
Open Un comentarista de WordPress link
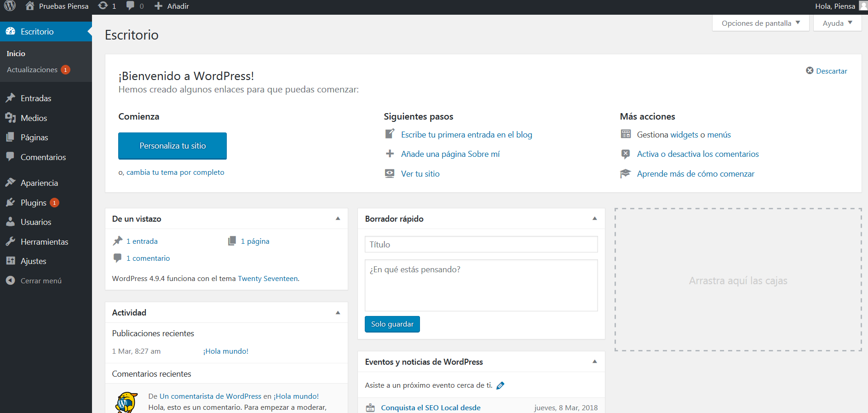210,396
